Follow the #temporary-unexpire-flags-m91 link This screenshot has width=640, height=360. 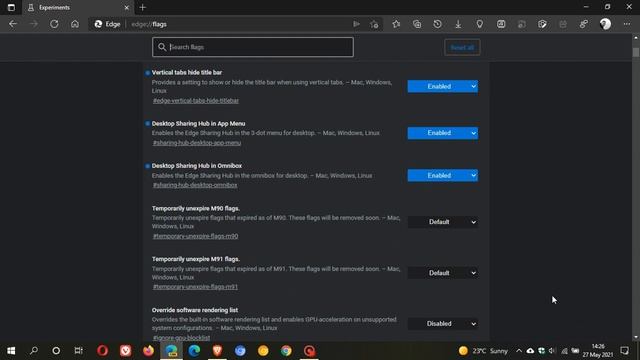click(x=195, y=287)
